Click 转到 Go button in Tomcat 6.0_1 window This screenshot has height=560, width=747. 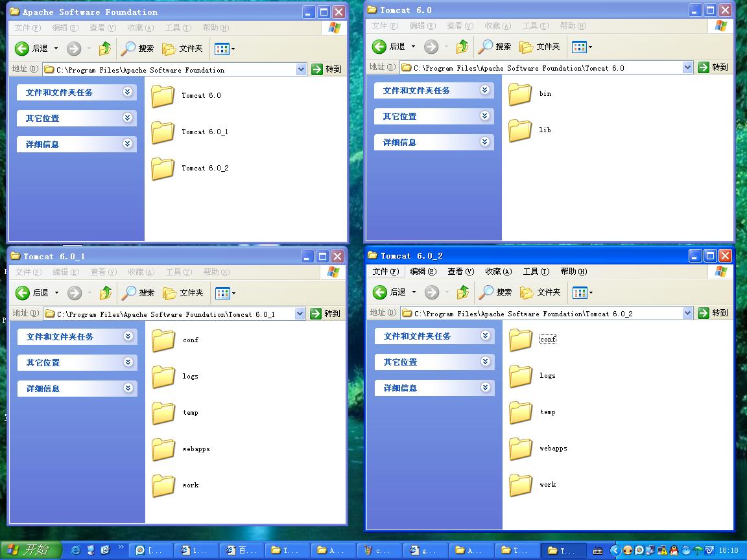click(326, 314)
